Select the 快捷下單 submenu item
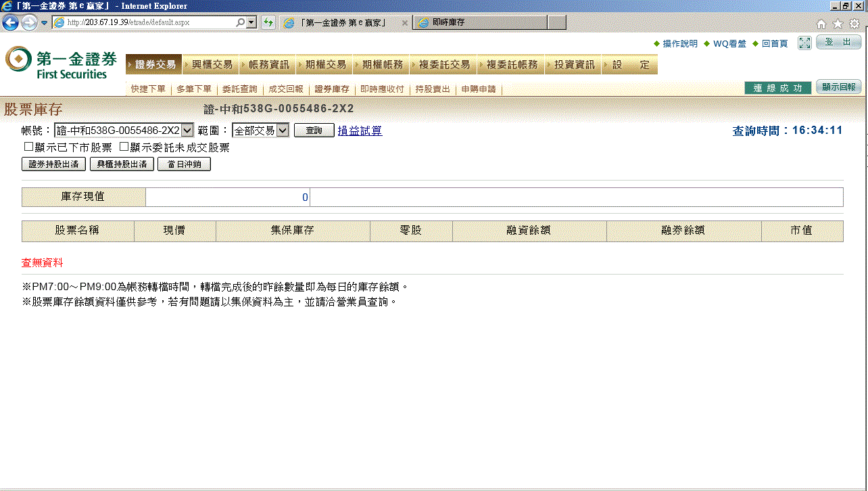 [148, 89]
